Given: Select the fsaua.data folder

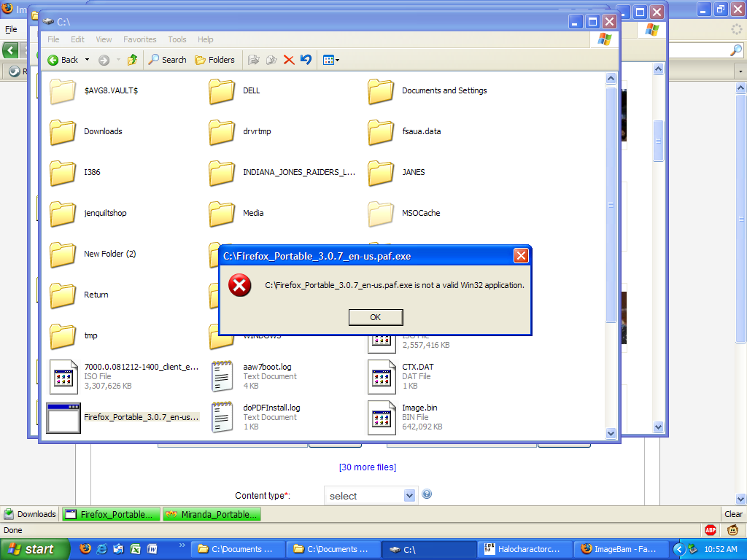Looking at the screenshot, I should [x=404, y=131].
